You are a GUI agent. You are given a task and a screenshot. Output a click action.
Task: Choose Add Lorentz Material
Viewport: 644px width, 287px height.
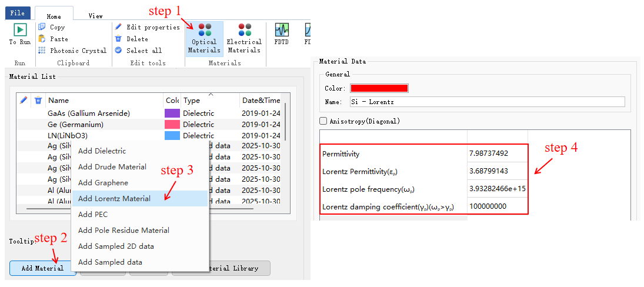click(139, 198)
